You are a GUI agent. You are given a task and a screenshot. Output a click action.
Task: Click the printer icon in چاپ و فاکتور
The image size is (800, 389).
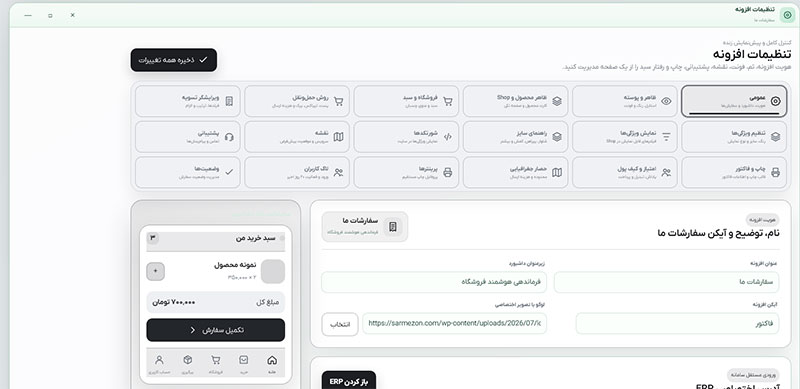coord(775,173)
